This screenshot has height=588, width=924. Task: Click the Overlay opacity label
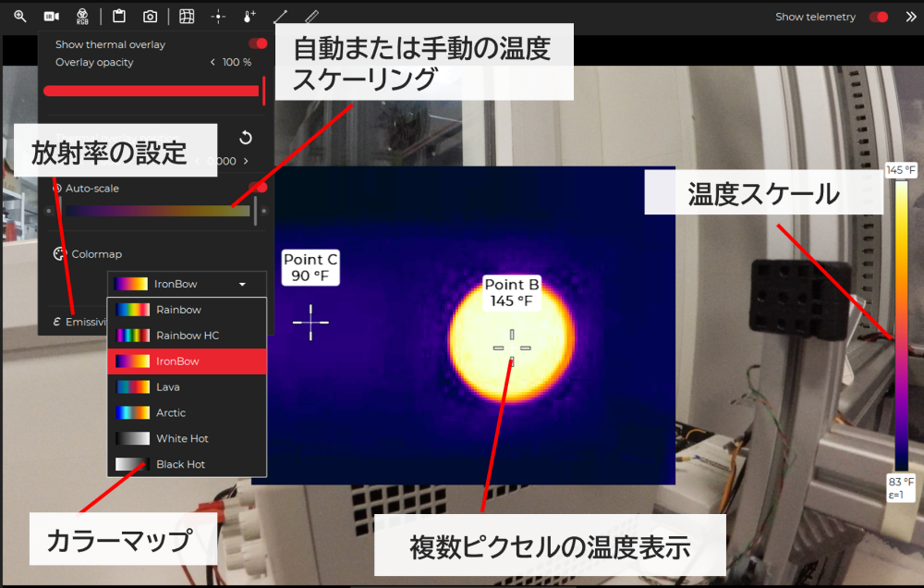[94, 62]
